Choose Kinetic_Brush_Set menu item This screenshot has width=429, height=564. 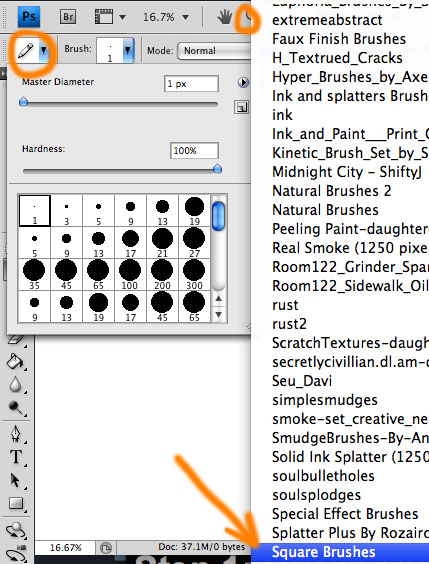click(350, 153)
